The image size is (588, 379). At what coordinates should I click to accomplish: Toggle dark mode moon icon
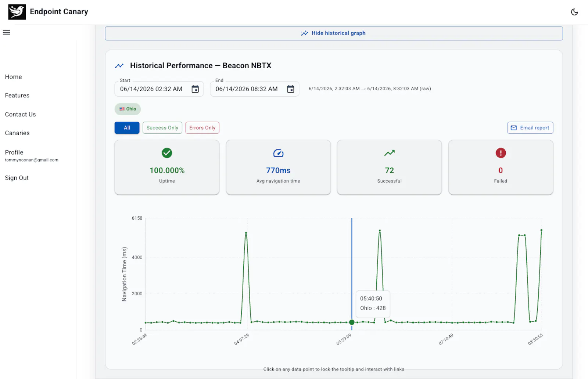[x=574, y=12]
